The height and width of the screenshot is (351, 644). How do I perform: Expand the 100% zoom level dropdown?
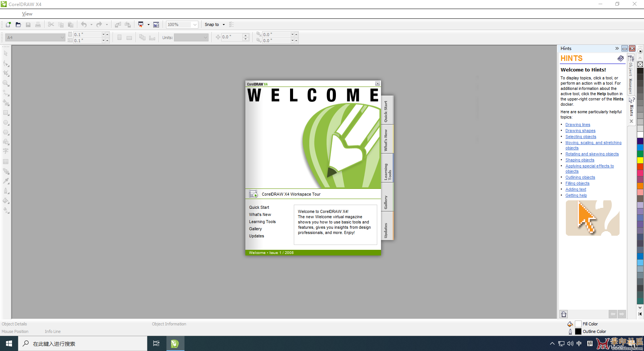tap(195, 25)
